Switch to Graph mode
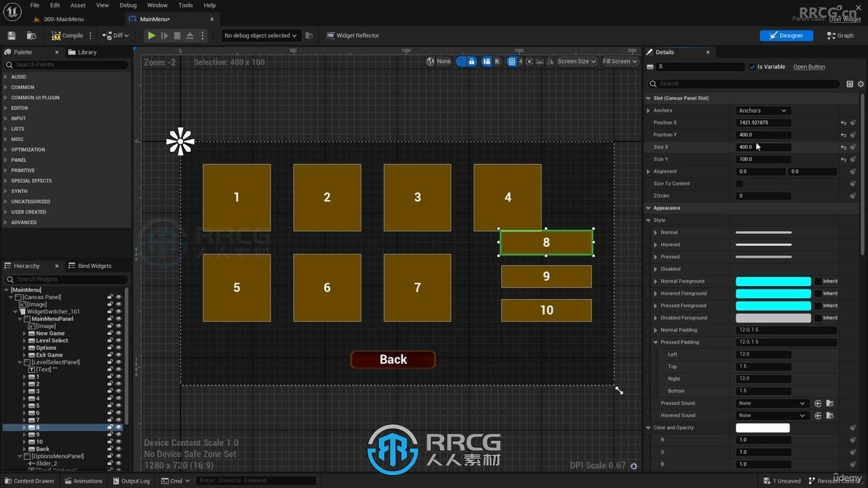 click(840, 35)
